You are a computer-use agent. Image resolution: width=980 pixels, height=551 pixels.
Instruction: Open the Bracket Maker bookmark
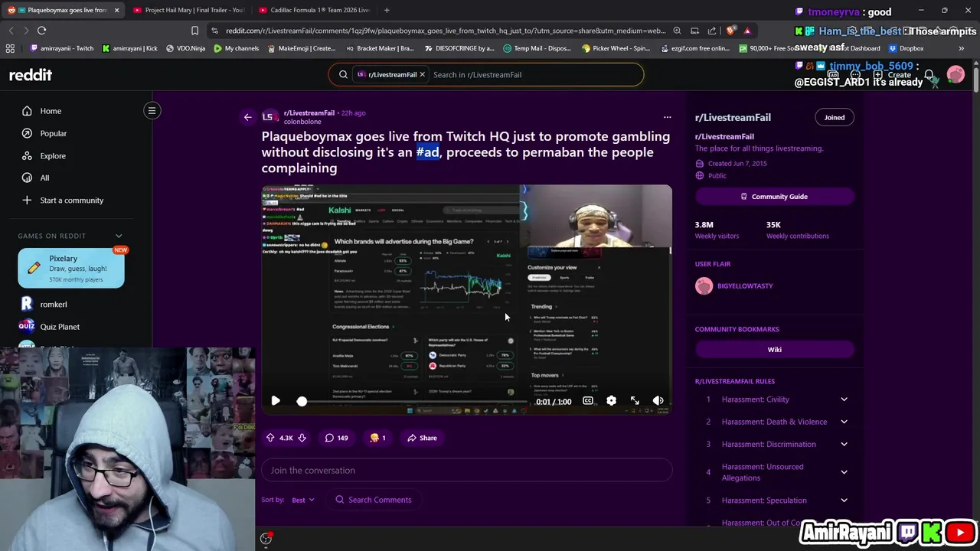point(380,48)
